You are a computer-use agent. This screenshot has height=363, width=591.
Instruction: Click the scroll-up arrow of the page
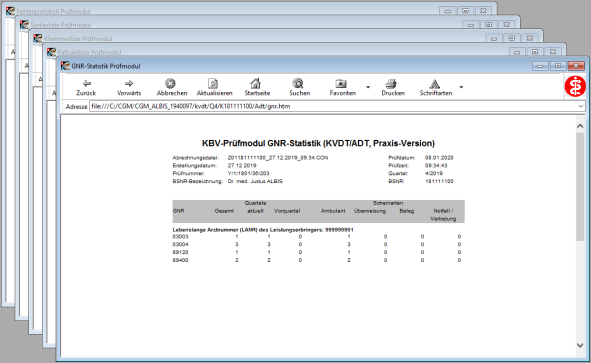pos(580,126)
